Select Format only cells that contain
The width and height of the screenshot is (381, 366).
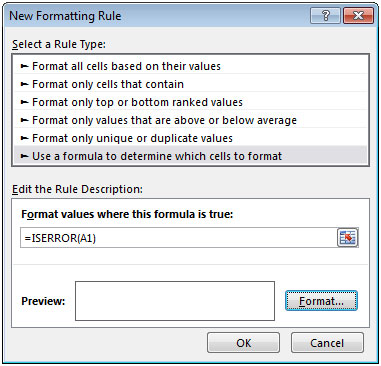pos(191,84)
